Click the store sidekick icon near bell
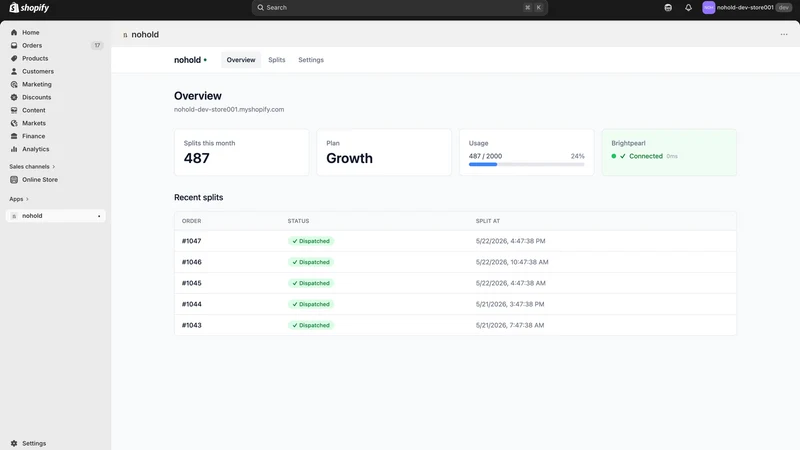The height and width of the screenshot is (450, 800). [668, 8]
